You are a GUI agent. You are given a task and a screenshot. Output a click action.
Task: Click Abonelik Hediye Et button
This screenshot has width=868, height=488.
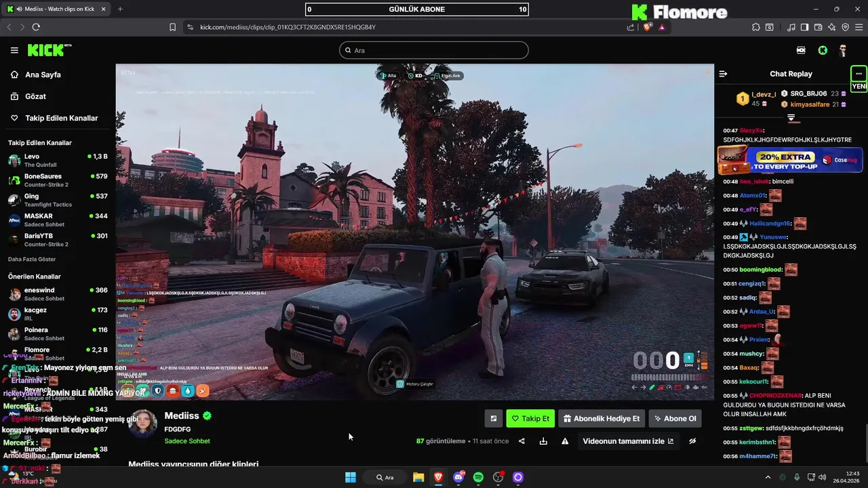[x=601, y=418]
